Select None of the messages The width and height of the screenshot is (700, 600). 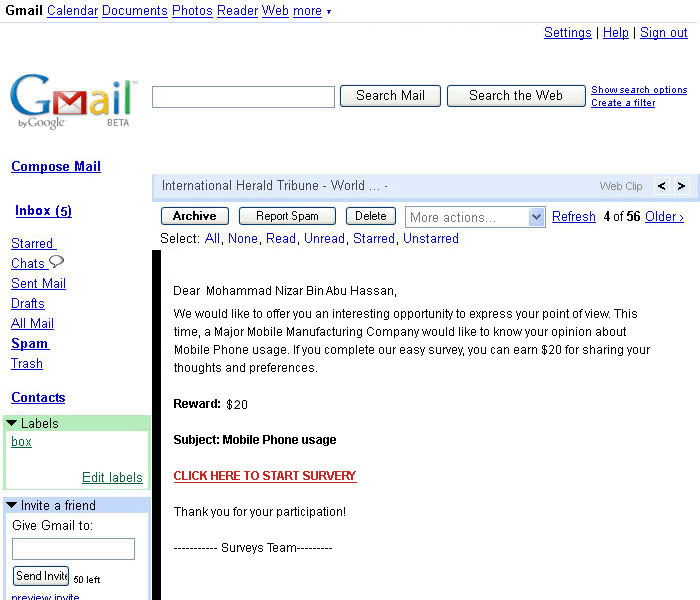[x=243, y=238]
